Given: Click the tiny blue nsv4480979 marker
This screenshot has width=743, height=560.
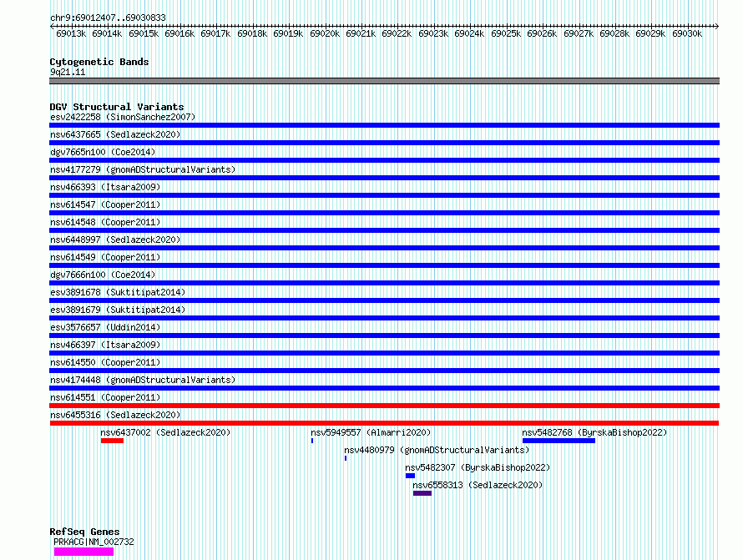Looking at the screenshot, I should coord(346,458).
